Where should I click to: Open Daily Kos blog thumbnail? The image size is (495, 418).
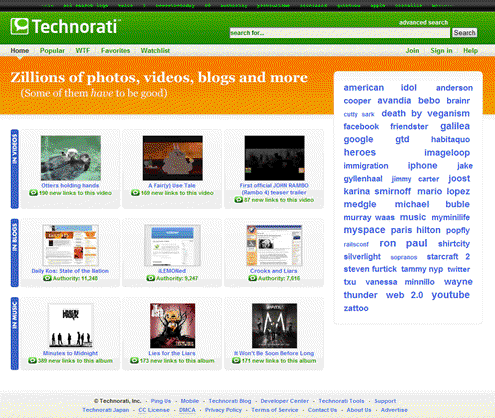point(70,245)
